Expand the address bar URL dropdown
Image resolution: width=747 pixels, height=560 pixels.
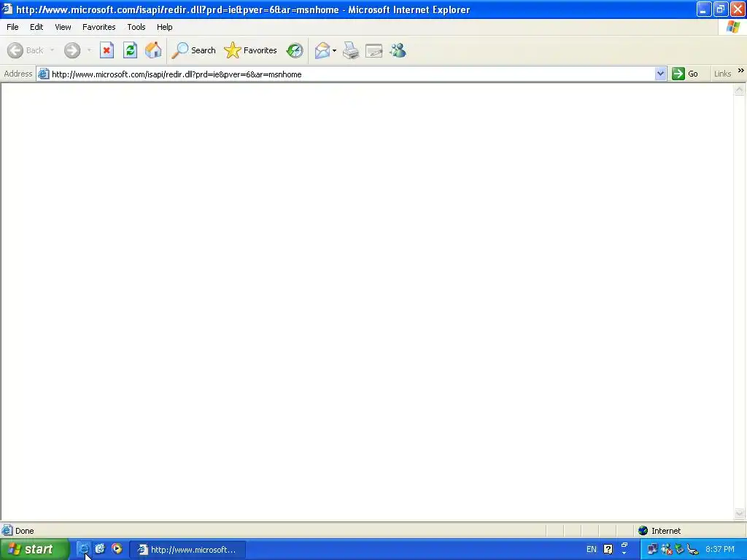coord(660,74)
